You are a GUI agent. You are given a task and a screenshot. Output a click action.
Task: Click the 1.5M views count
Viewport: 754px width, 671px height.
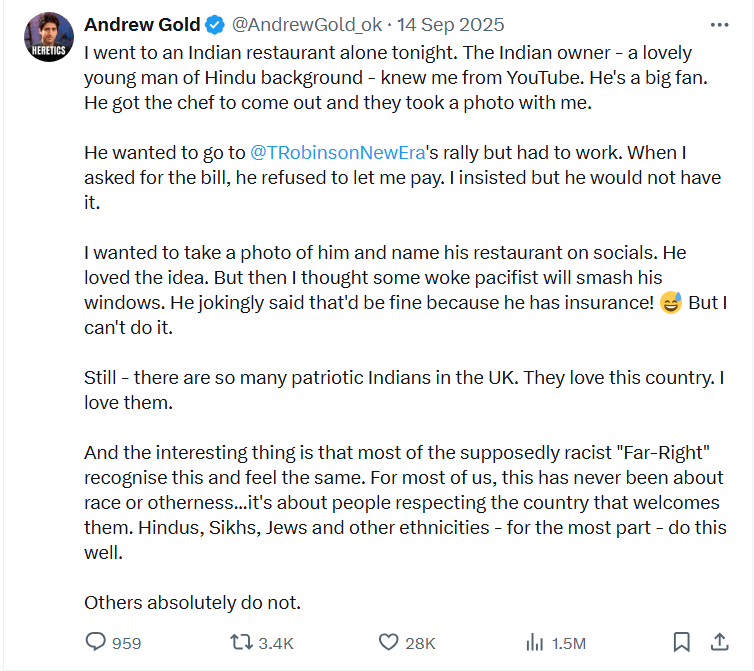point(568,643)
